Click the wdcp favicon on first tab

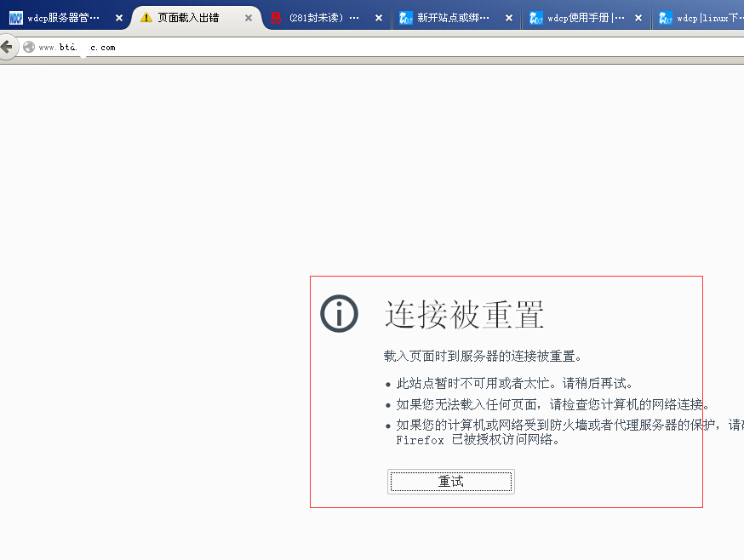pos(15,18)
